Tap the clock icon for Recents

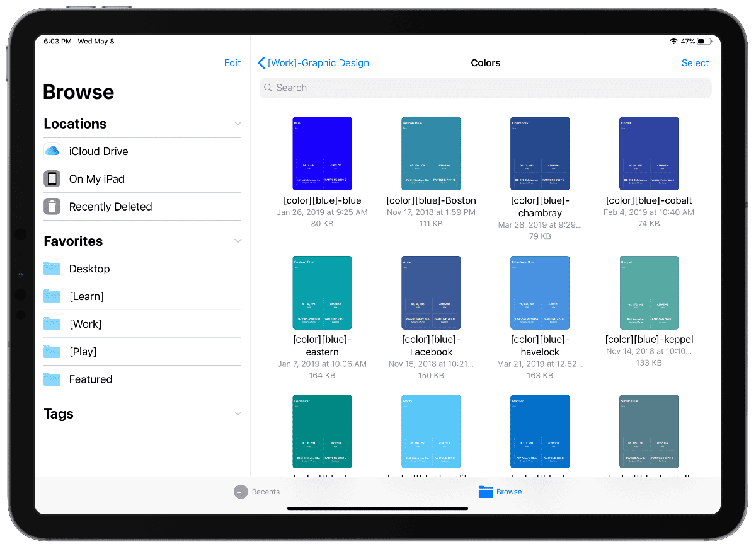pyautogui.click(x=241, y=492)
